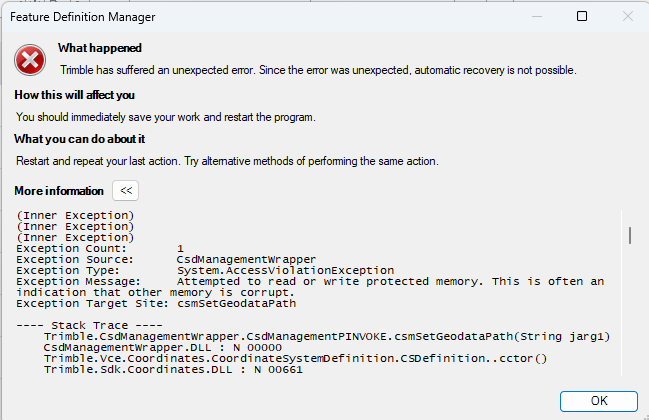Click the OK button

tap(599, 400)
